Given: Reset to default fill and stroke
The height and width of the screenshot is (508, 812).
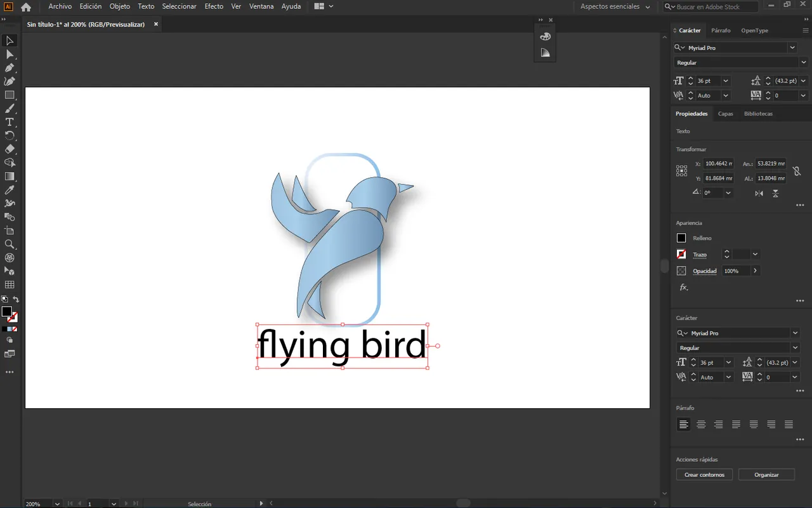Looking at the screenshot, I should (x=4, y=299).
